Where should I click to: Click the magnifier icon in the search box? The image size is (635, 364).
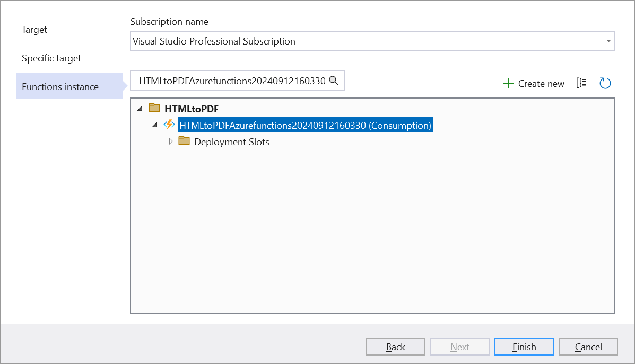(x=334, y=81)
